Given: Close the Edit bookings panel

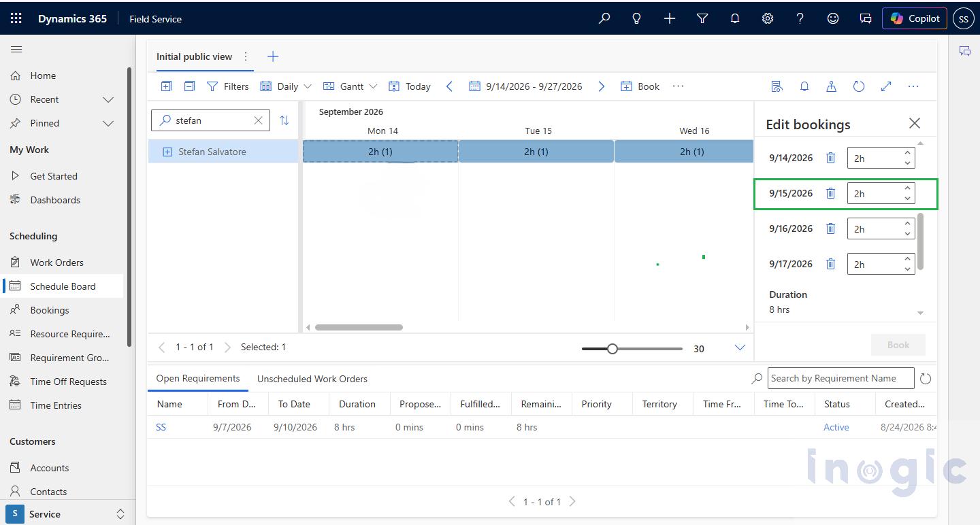Looking at the screenshot, I should coord(915,123).
